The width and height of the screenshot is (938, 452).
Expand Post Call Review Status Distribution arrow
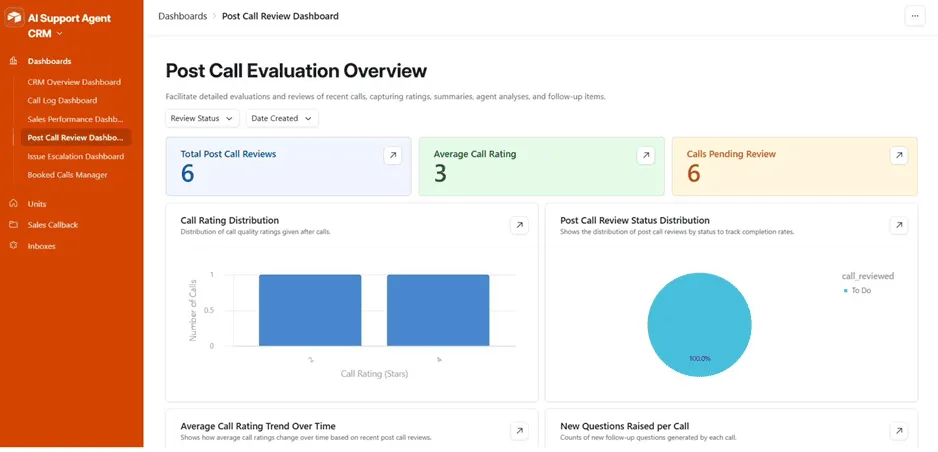pyautogui.click(x=899, y=225)
